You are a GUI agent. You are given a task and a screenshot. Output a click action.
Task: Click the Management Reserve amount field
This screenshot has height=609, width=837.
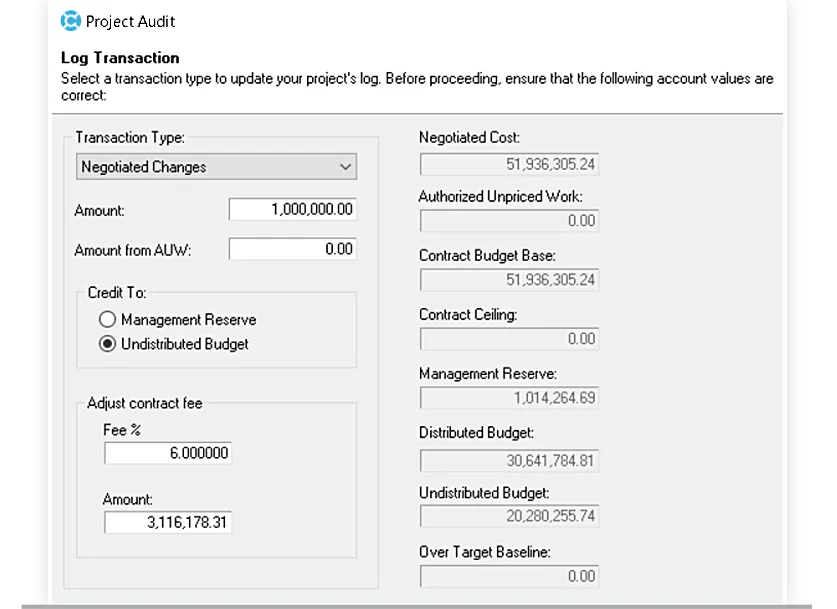click(x=509, y=398)
